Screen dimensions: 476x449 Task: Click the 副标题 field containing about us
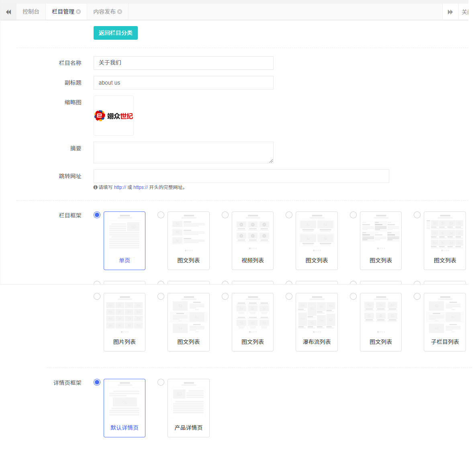click(183, 83)
